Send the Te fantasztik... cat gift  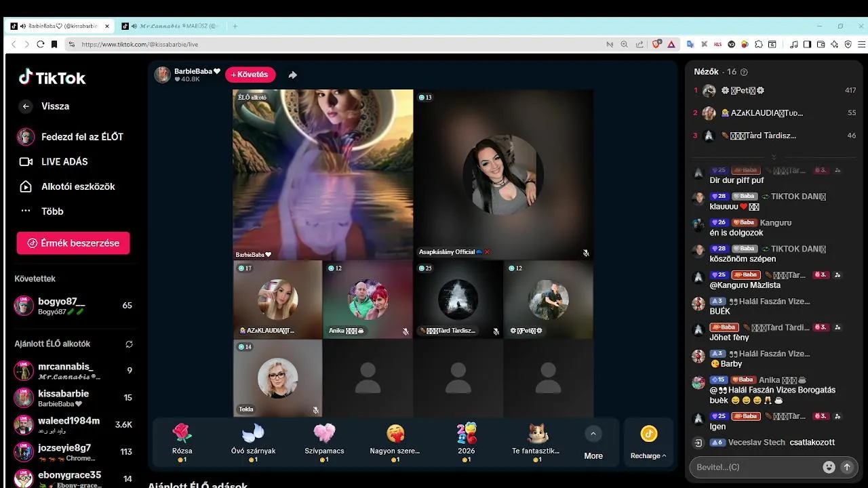(536, 442)
